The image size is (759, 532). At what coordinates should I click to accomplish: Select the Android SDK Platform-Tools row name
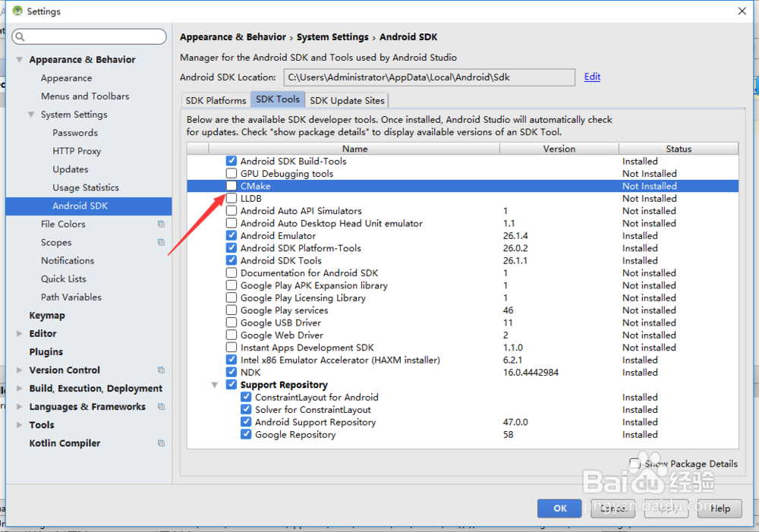click(x=301, y=248)
